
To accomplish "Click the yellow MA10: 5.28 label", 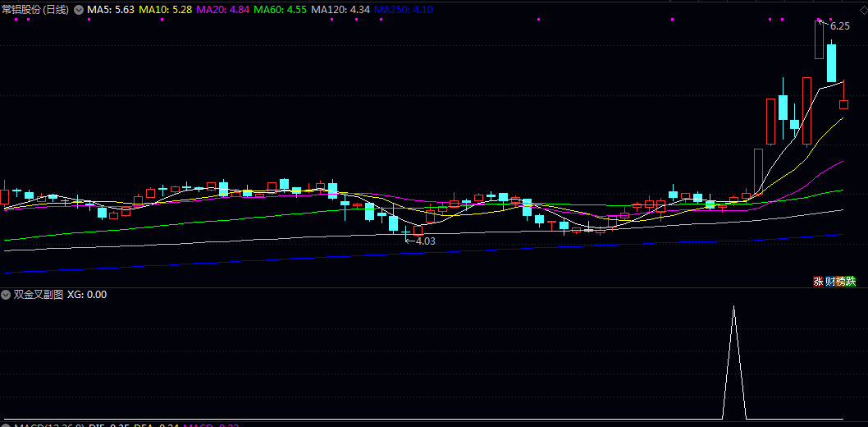I will click(164, 9).
